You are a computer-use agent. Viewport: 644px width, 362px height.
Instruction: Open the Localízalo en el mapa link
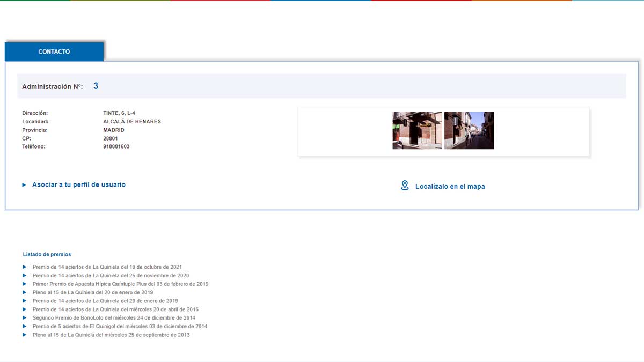pos(450,187)
